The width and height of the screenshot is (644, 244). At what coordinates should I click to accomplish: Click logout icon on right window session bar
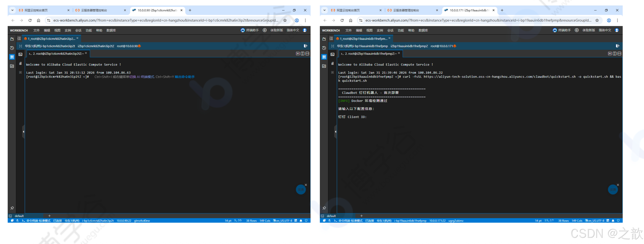point(617,46)
